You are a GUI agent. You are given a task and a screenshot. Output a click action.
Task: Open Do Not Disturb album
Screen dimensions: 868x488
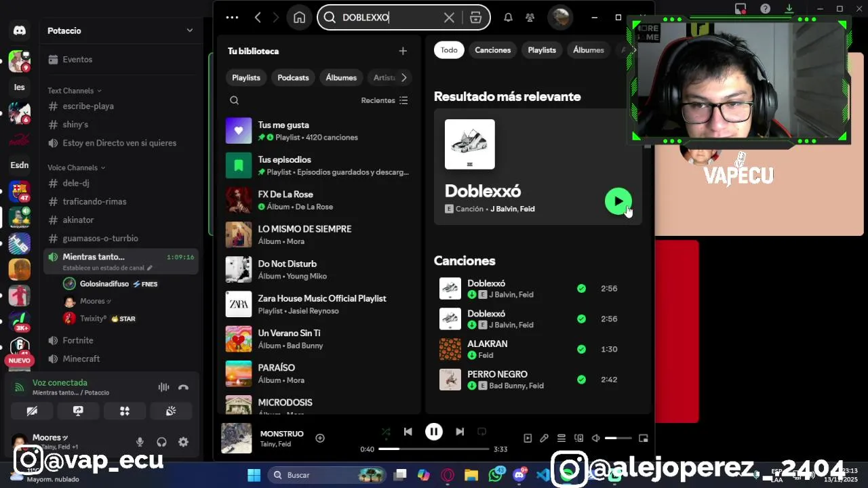pos(317,269)
